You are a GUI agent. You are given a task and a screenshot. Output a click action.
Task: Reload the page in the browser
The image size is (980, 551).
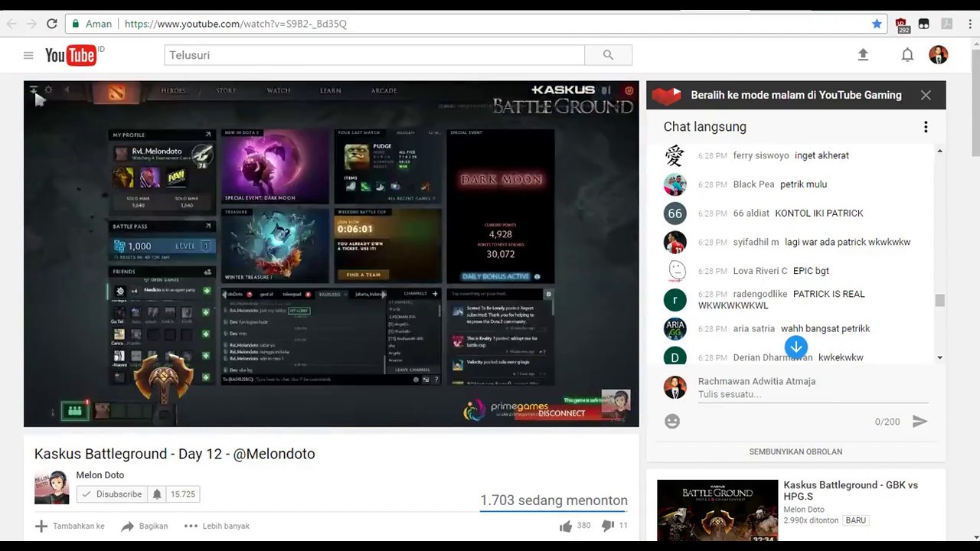(52, 24)
